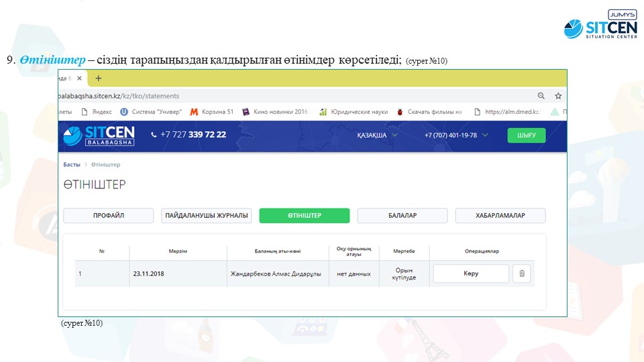Screen dimensions: 644x362
Task: Follow the Басты breadcrumb link
Action: coord(71,165)
